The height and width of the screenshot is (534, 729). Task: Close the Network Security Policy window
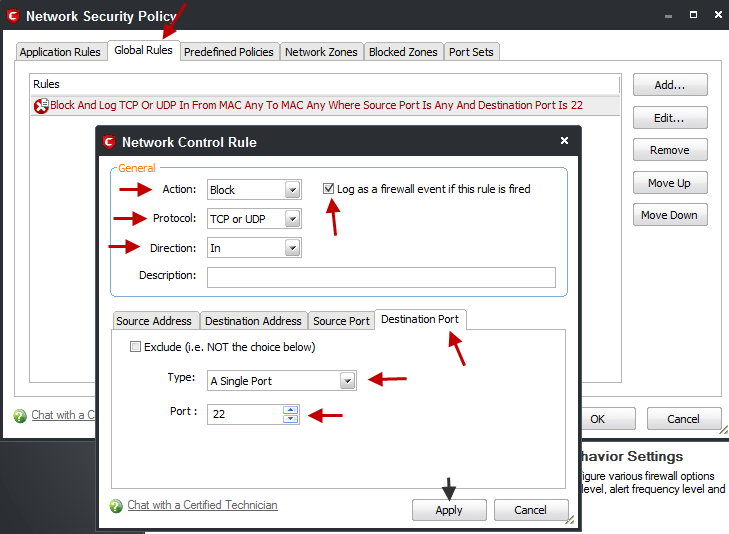tap(718, 14)
